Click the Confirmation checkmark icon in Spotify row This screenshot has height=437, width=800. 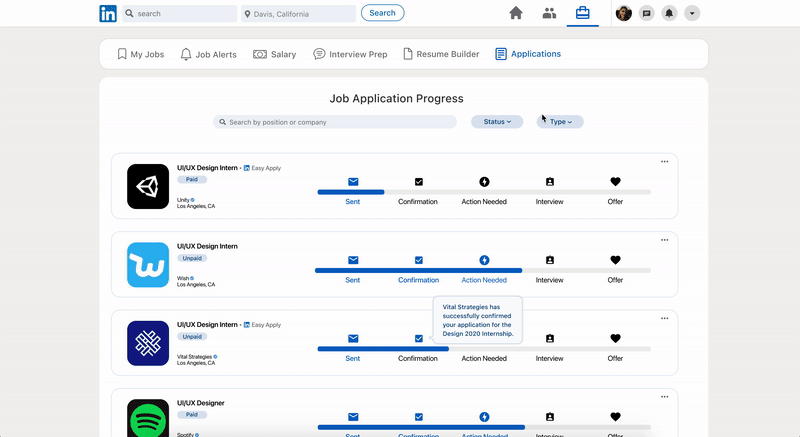pyautogui.click(x=419, y=417)
